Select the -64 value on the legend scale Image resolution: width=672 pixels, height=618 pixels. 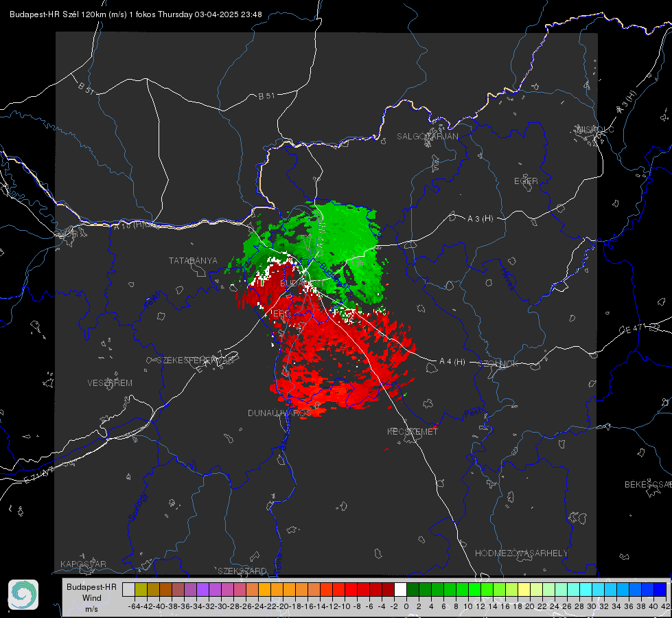point(134,606)
